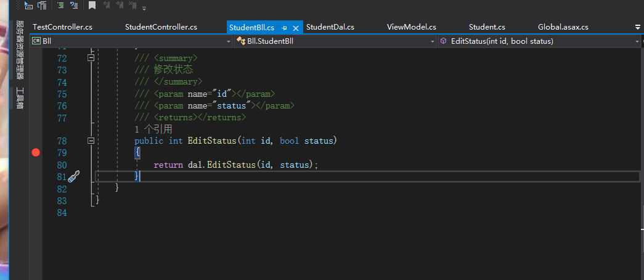
Task: Go to the previous bookmark
Action: tap(106, 6)
